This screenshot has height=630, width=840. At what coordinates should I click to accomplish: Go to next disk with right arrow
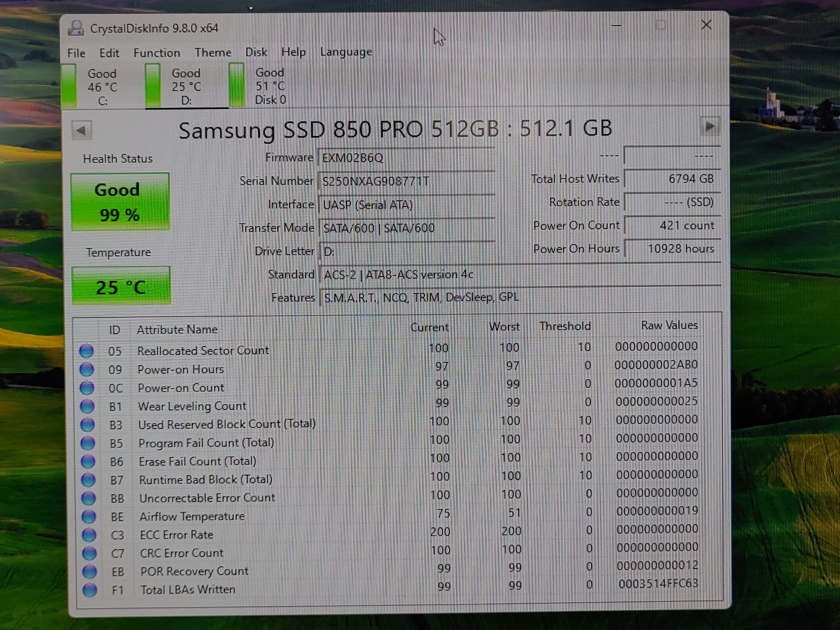pos(710,126)
